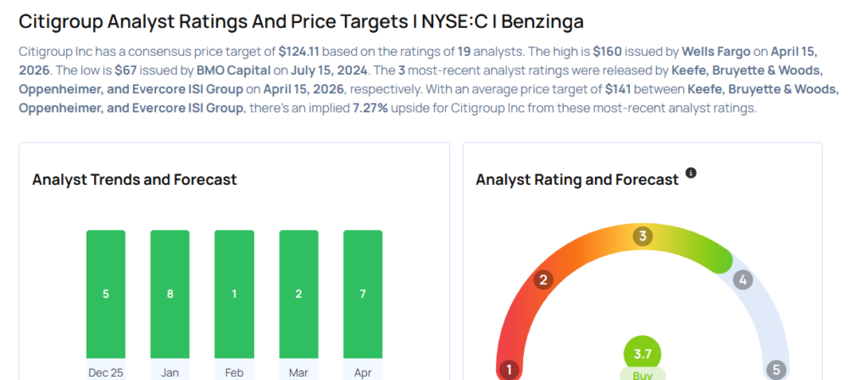The width and height of the screenshot is (868, 380).
Task: Click the Buy label under the rating
Action: click(x=643, y=374)
